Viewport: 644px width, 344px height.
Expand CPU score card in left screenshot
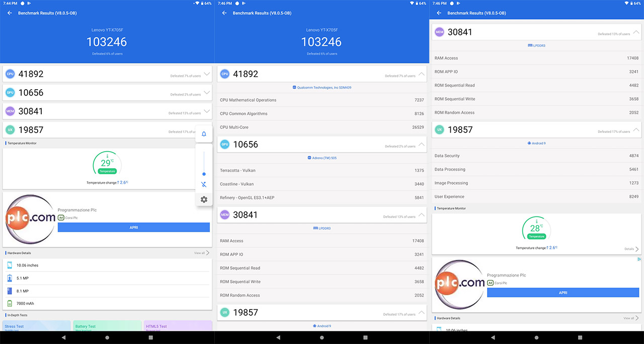tap(206, 74)
